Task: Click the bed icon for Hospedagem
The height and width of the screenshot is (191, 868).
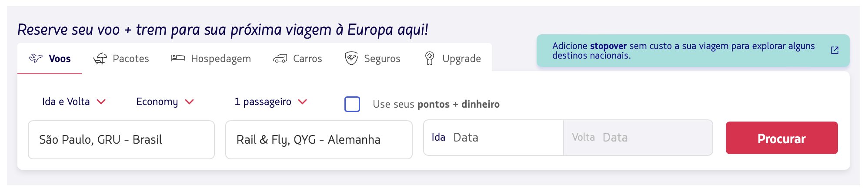Action: [x=178, y=58]
